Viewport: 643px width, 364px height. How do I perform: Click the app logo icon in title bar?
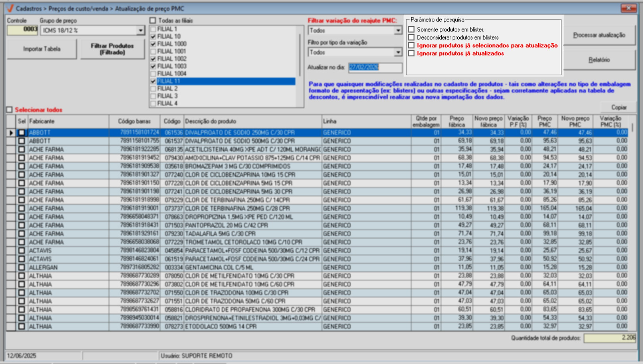pos(10,8)
